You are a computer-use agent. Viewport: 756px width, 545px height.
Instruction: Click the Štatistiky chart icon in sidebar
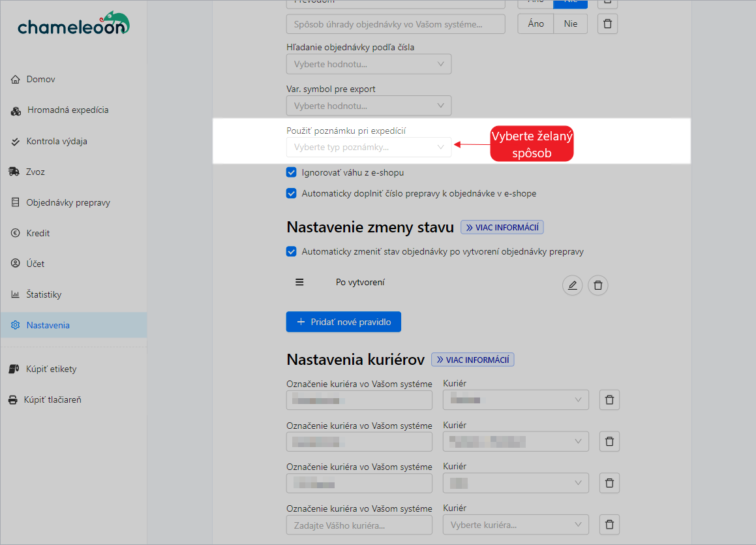tap(16, 294)
